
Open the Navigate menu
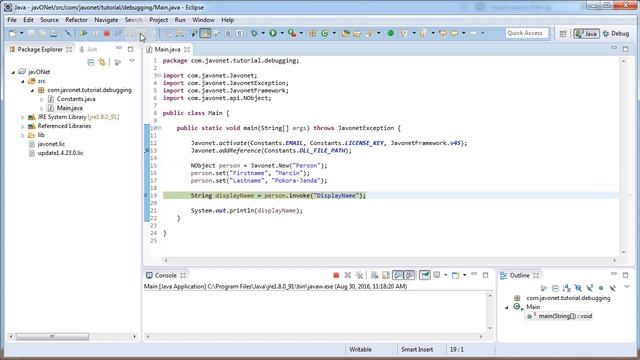click(106, 20)
